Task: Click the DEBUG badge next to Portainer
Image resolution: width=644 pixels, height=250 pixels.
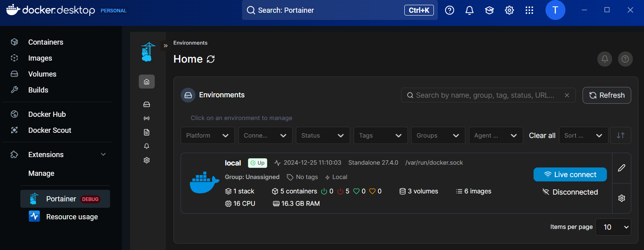Action: [90, 199]
